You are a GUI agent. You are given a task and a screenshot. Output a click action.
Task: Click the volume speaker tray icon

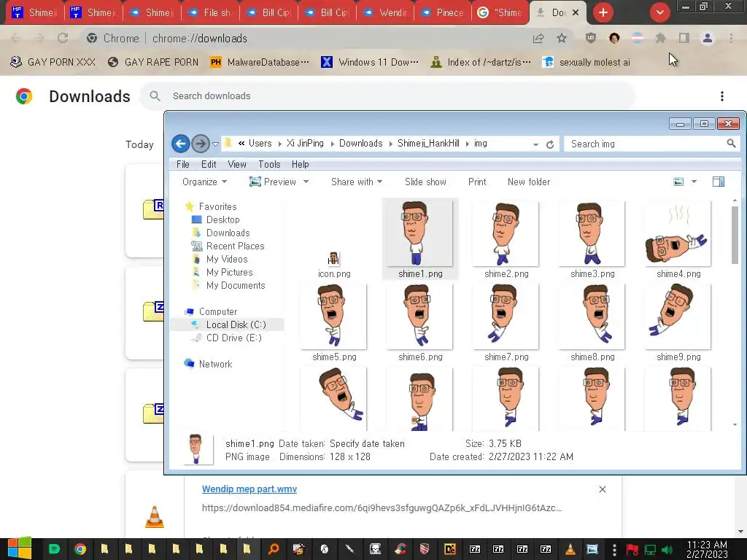(x=667, y=550)
